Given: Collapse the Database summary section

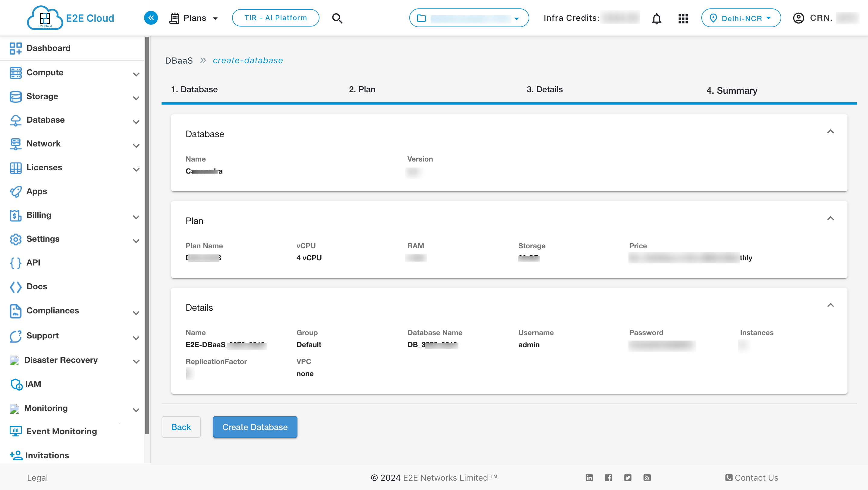Looking at the screenshot, I should [830, 131].
